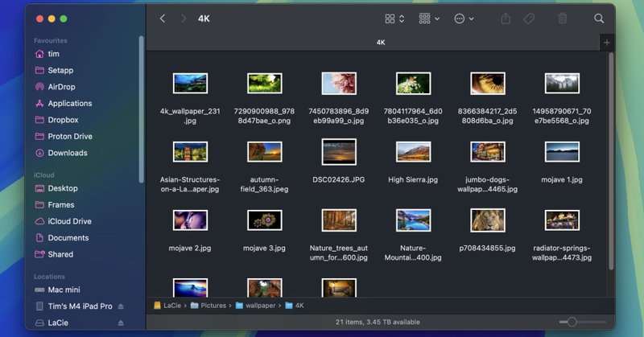Click the Share toolbar icon
The image size is (644, 337).
tap(506, 18)
